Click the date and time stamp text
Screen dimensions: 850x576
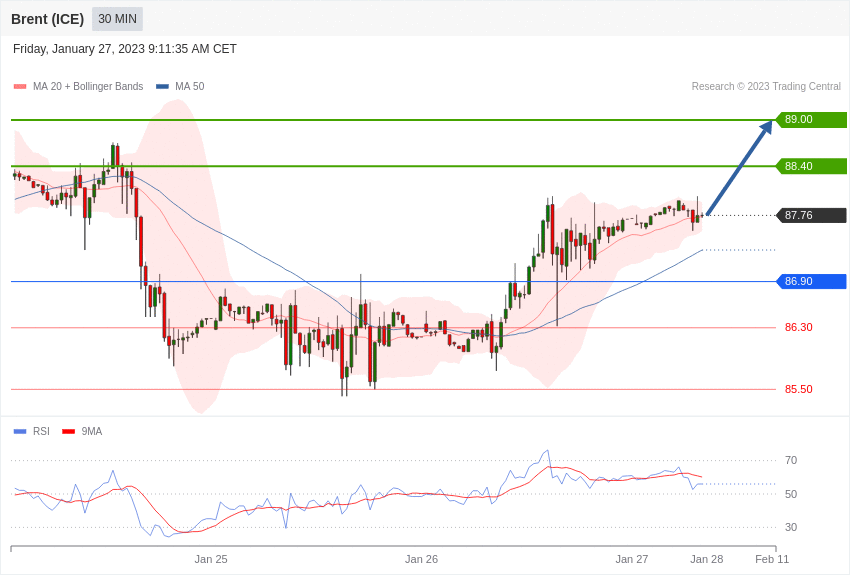click(x=125, y=49)
